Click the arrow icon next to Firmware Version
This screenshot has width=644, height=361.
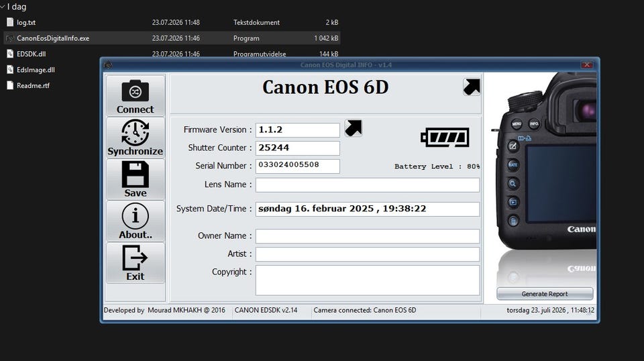354,128
